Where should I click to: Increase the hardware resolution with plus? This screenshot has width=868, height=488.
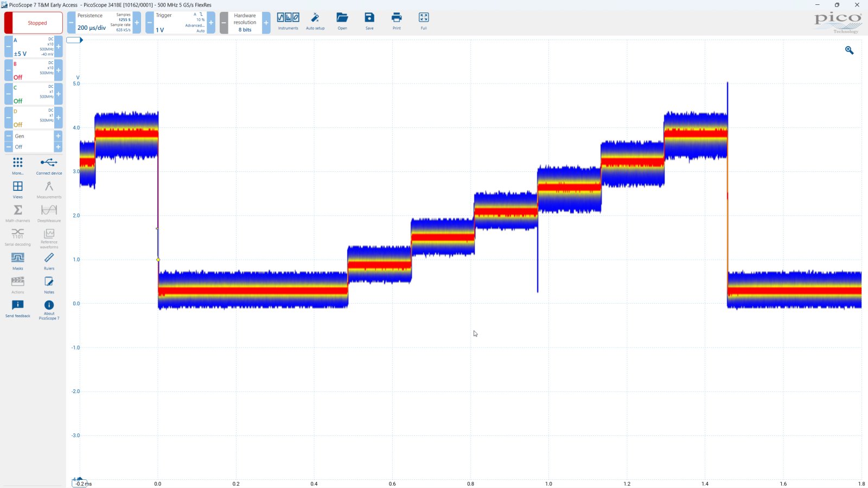(x=266, y=23)
